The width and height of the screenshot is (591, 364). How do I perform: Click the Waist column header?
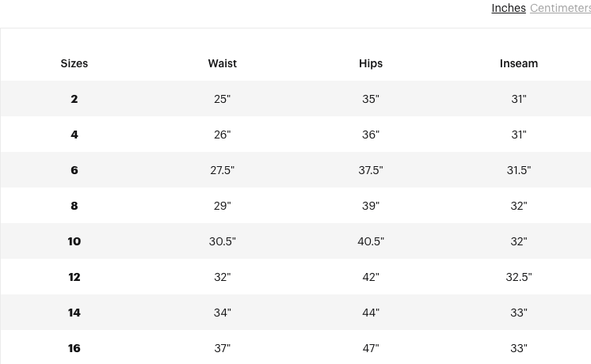click(x=223, y=63)
